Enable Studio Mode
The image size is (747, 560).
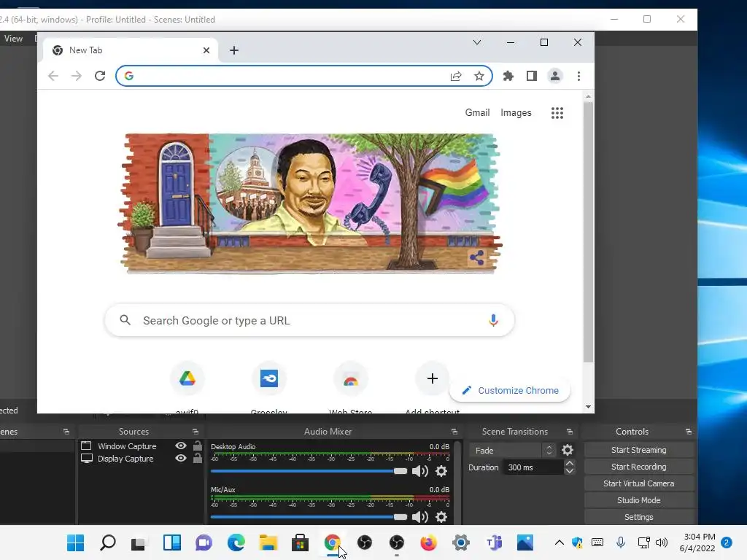point(639,500)
